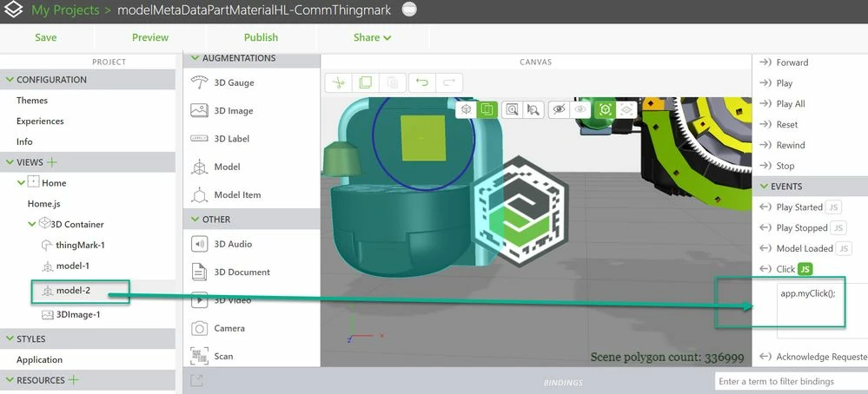Open the Share dropdown menu
The height and width of the screenshot is (394, 868).
(372, 37)
